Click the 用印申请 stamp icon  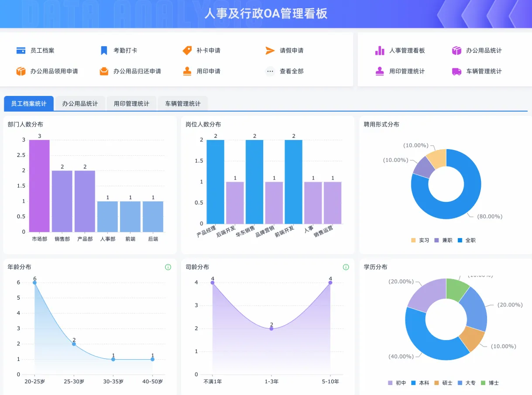pos(187,71)
